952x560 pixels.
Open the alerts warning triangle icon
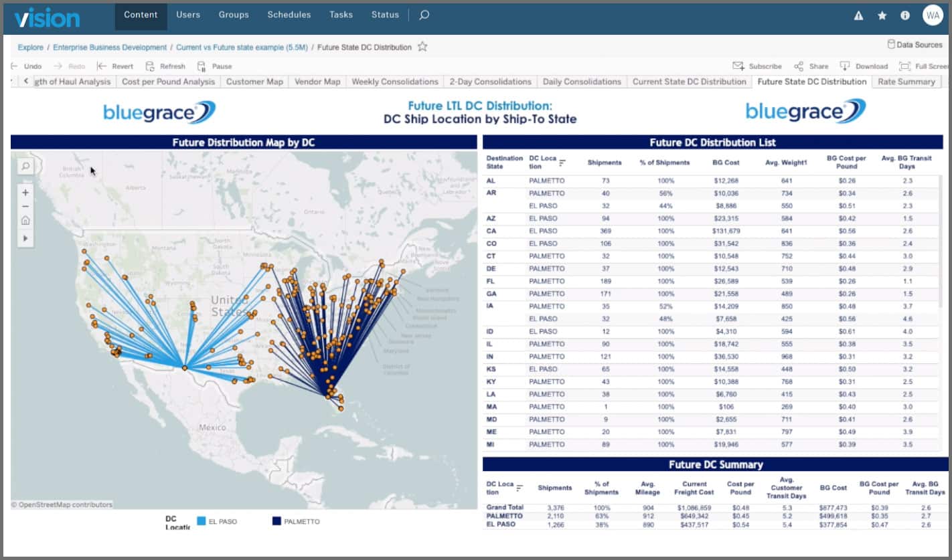[x=859, y=15]
